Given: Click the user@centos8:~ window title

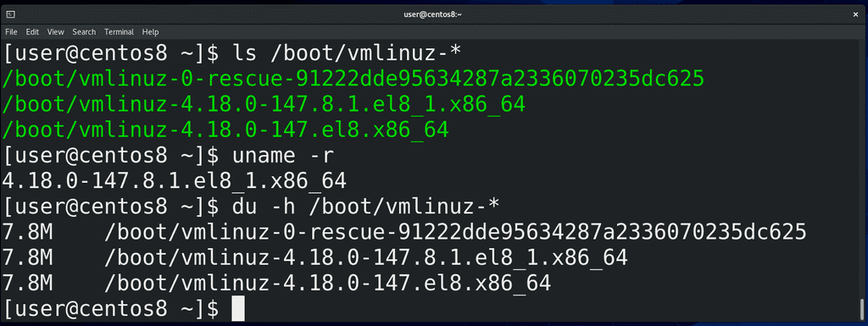Looking at the screenshot, I should [x=433, y=14].
